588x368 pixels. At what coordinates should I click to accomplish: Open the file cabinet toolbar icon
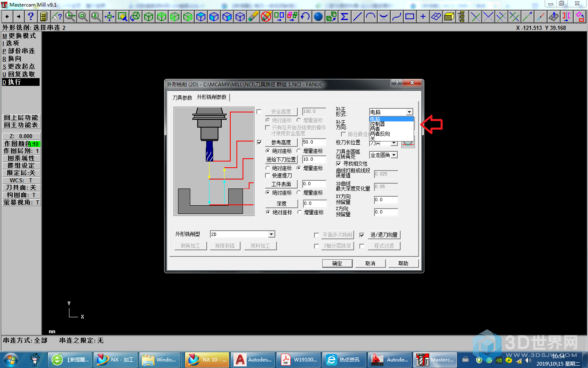[x=43, y=17]
